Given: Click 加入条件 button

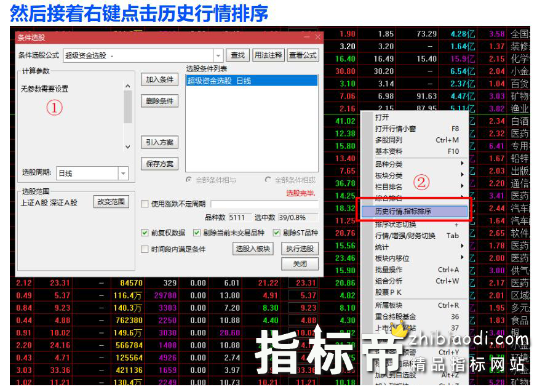Looking at the screenshot, I should point(159,80).
